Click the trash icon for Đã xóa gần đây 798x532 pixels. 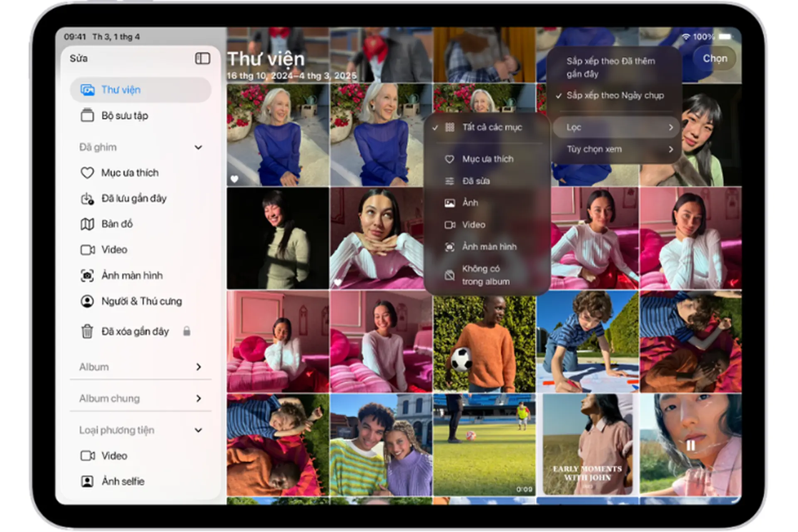[87, 331]
